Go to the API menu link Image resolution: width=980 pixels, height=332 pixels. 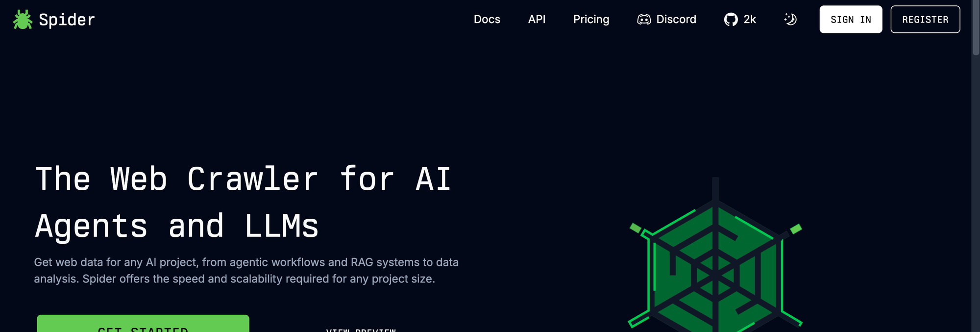point(537,20)
